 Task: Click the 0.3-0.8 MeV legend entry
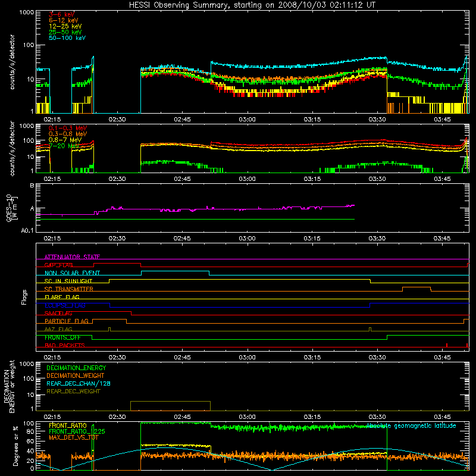click(x=68, y=134)
